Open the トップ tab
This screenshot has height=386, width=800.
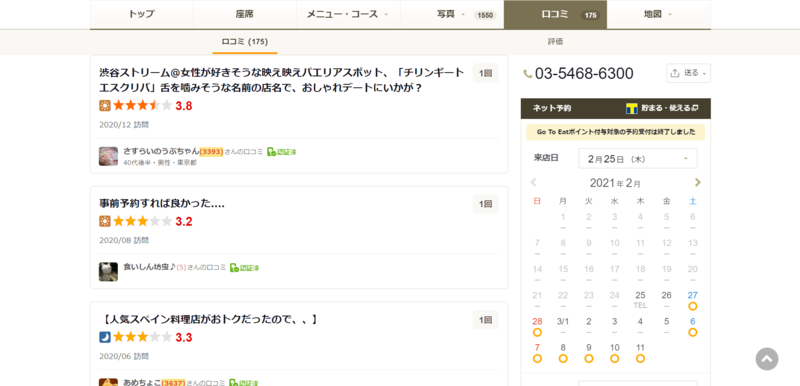pos(141,14)
